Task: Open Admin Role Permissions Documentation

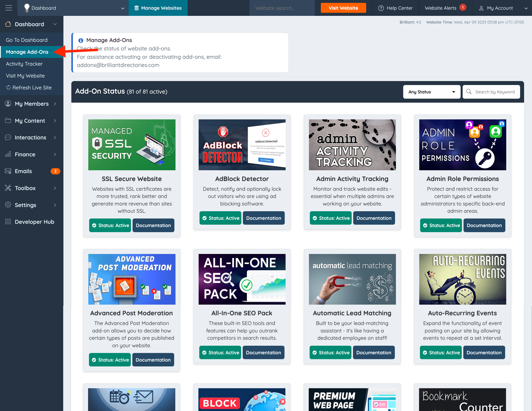Action: 484,225
